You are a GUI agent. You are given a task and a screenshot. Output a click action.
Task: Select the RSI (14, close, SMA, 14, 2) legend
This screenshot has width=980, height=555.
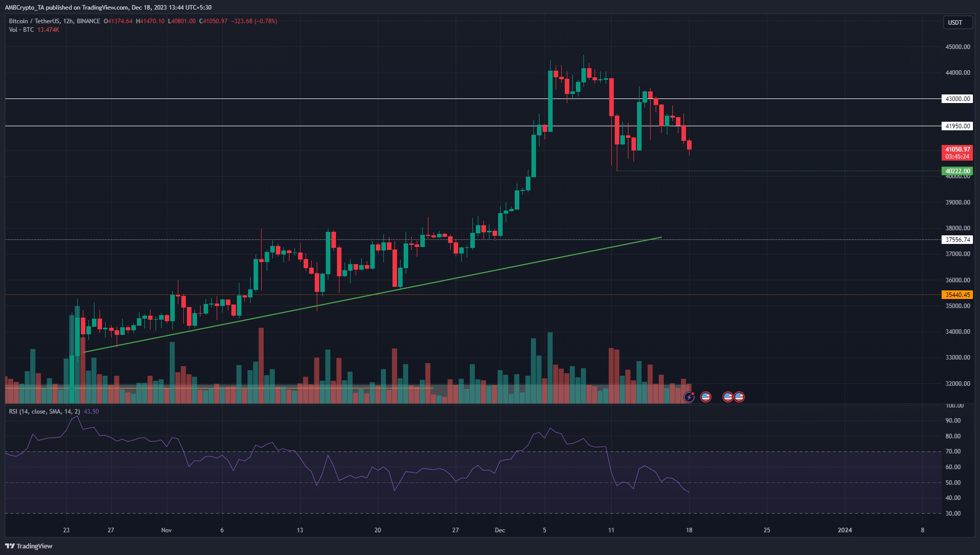click(x=44, y=412)
